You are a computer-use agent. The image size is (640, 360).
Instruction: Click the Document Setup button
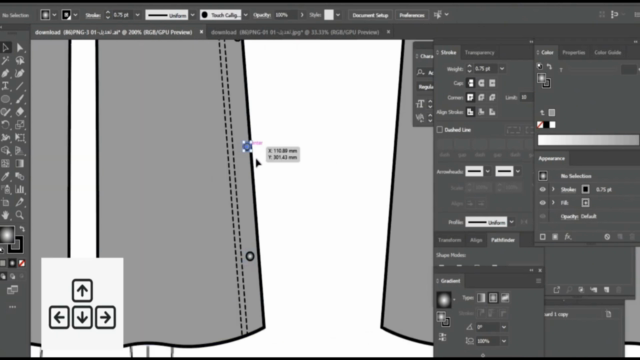[370, 15]
